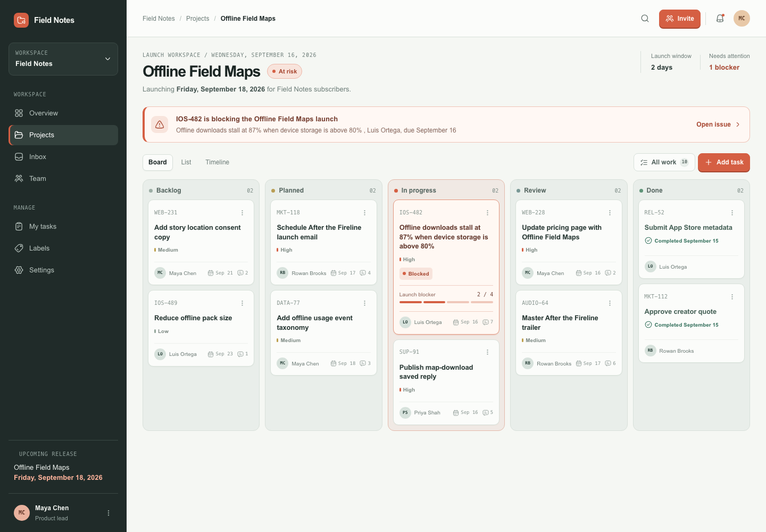Click the Field Notes logo icon
Screen dimensions: 766x532
point(21,20)
